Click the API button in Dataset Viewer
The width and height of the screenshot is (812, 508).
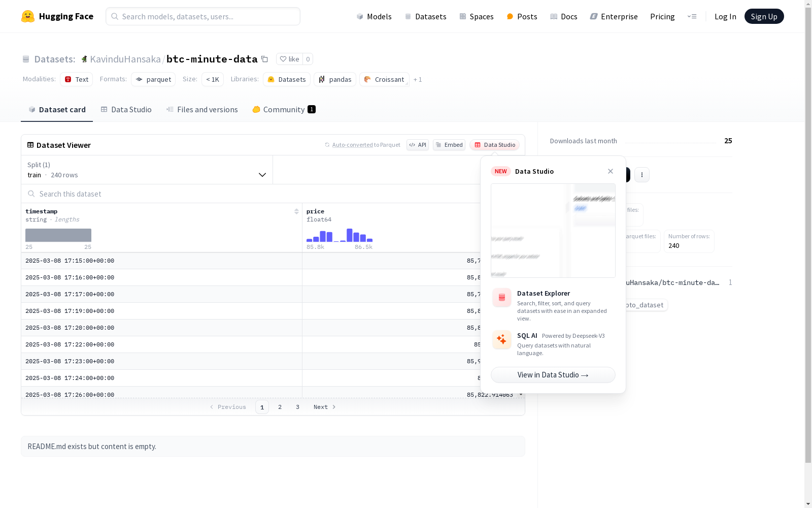418,145
